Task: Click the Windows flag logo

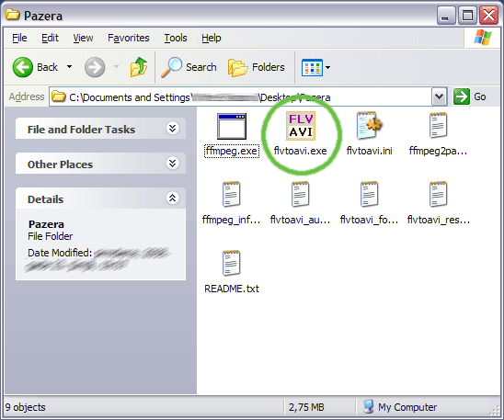Action: [483, 38]
